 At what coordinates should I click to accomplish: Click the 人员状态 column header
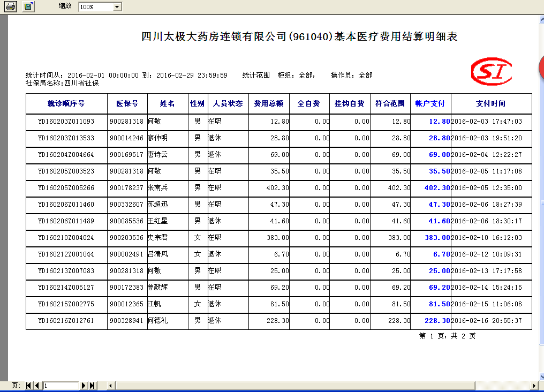pyautogui.click(x=228, y=103)
